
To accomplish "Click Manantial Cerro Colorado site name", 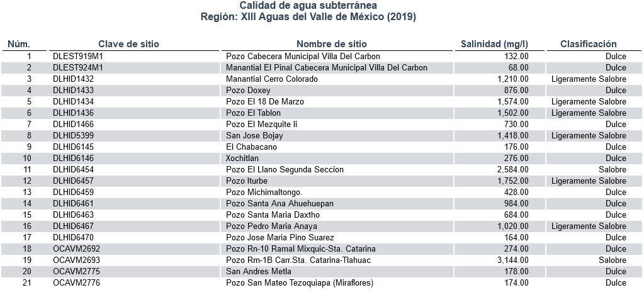I will tap(272, 79).
